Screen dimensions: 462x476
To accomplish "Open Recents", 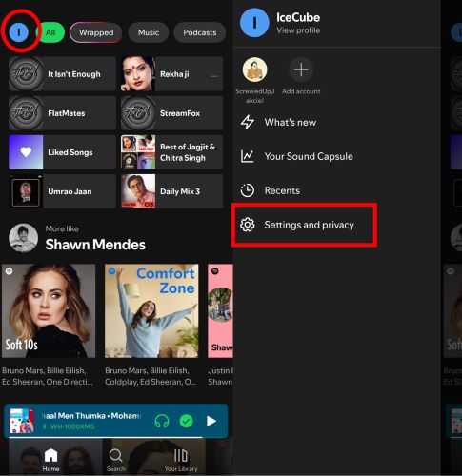I will (x=271, y=190).
